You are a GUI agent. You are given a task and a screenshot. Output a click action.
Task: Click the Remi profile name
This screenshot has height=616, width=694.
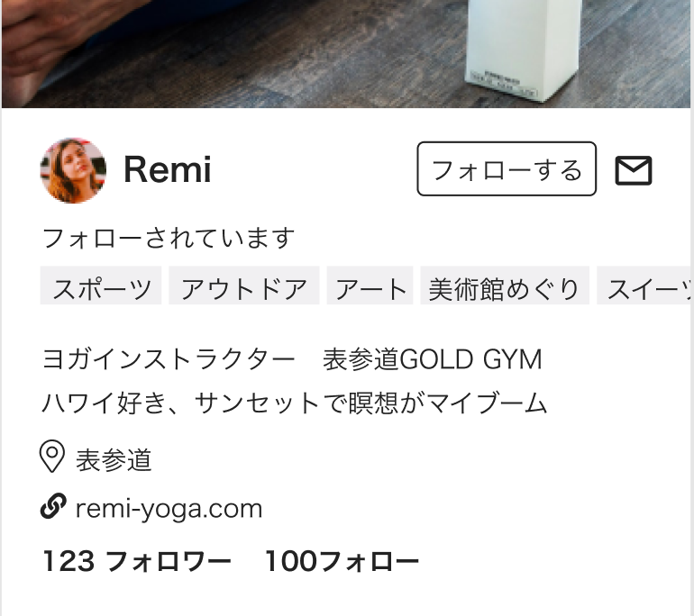click(168, 169)
